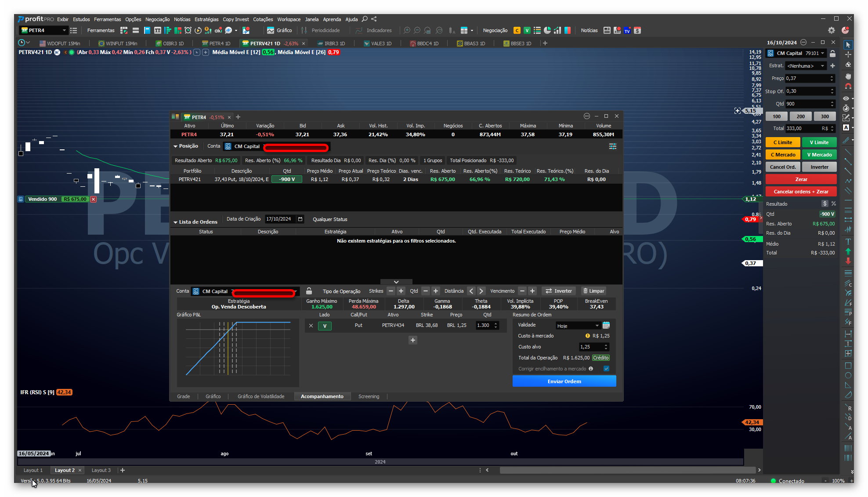The image size is (868, 497).
Task: Click the share icon in menu bar
Action: 374,19
